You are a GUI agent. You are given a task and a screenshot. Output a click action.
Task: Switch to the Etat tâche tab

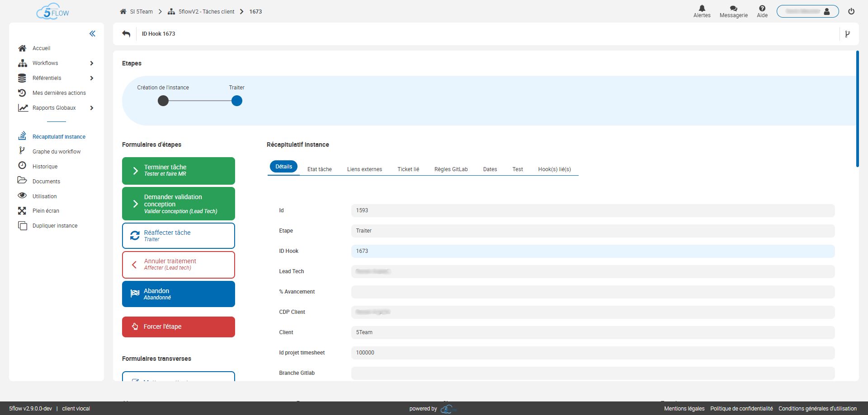(x=320, y=169)
